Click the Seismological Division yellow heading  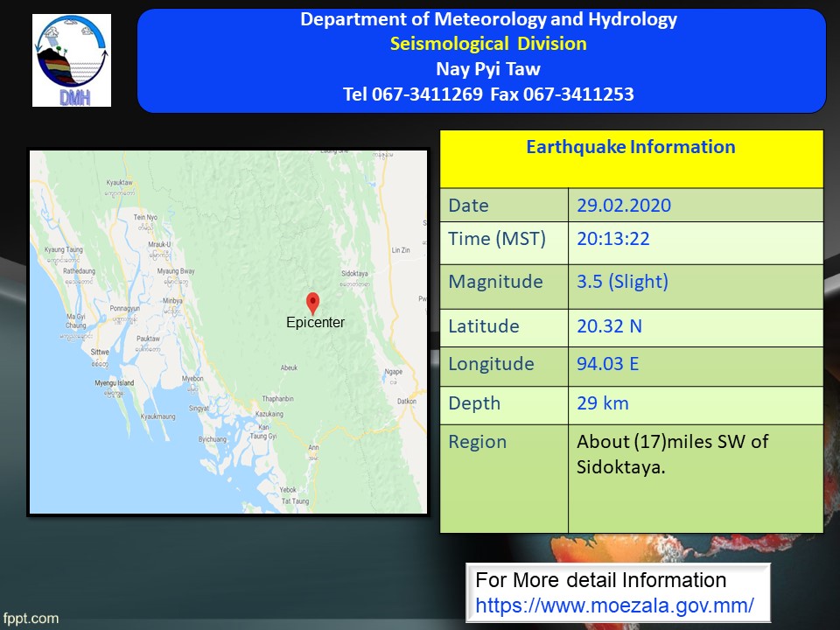pos(488,44)
